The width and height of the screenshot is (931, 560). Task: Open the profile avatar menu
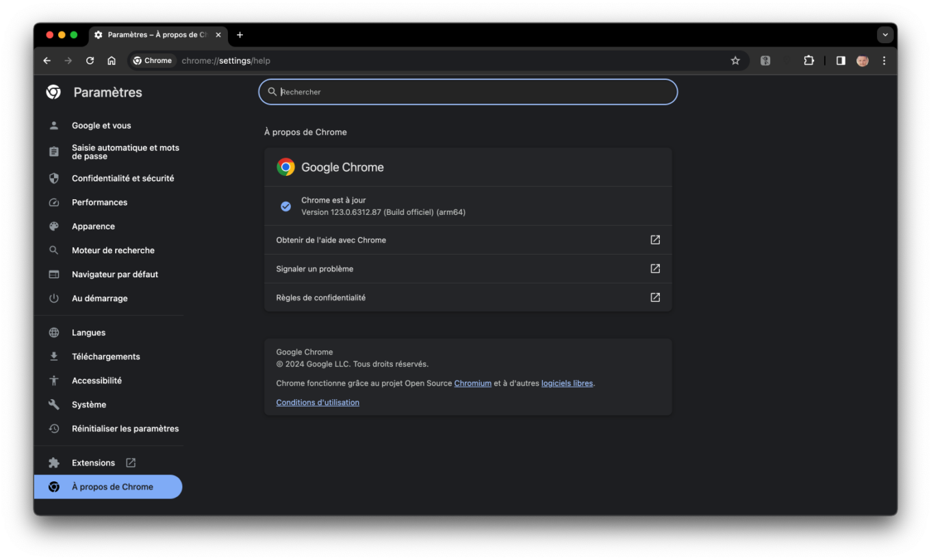pyautogui.click(x=863, y=61)
